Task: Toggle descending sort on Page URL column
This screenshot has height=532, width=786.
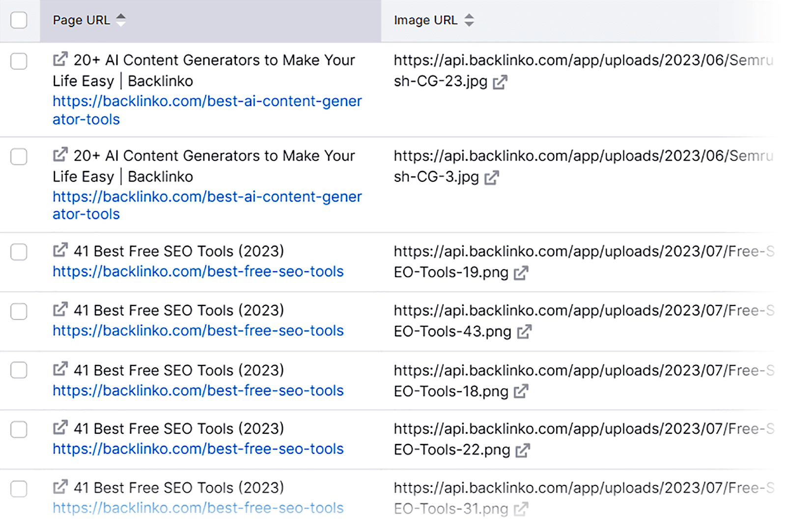Action: coord(121,23)
